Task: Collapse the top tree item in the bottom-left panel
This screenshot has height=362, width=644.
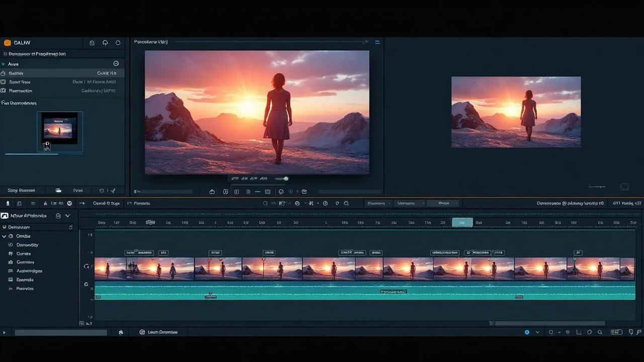Action: [4, 236]
